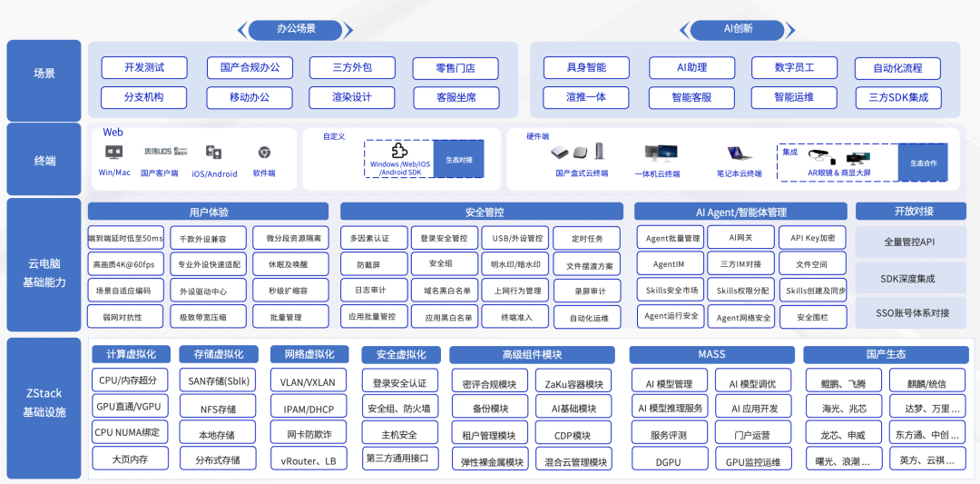This screenshot has height=484, width=980.
Task: Click the puzzle piece SDK icon
Action: pos(398,151)
